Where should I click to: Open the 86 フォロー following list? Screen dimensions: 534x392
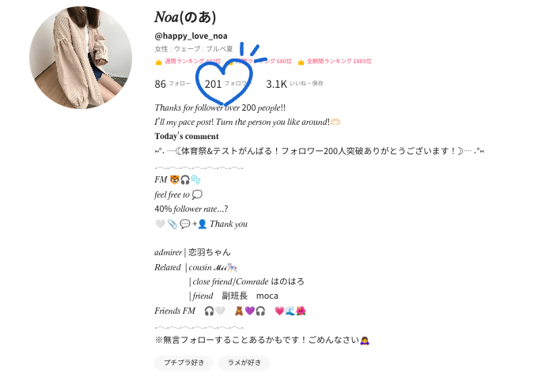[x=172, y=84]
